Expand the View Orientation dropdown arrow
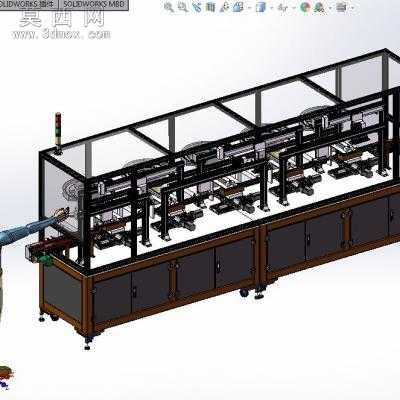400x400 pixels. click(x=250, y=8)
